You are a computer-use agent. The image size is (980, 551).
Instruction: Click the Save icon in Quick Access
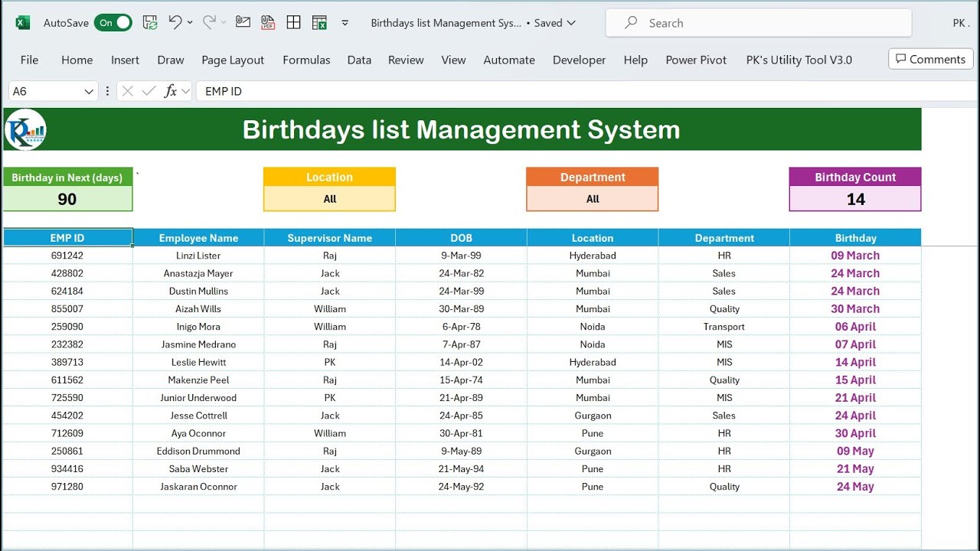[x=150, y=23]
